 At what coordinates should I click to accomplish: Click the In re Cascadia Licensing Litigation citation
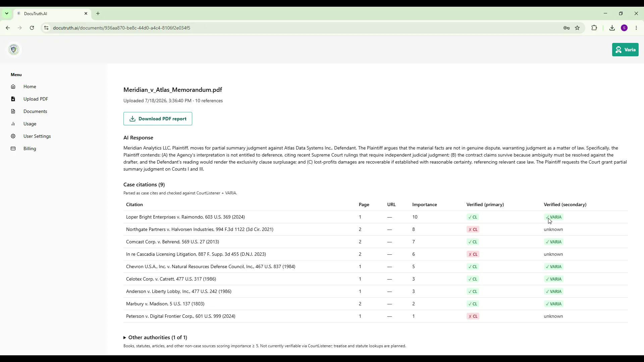(196, 254)
